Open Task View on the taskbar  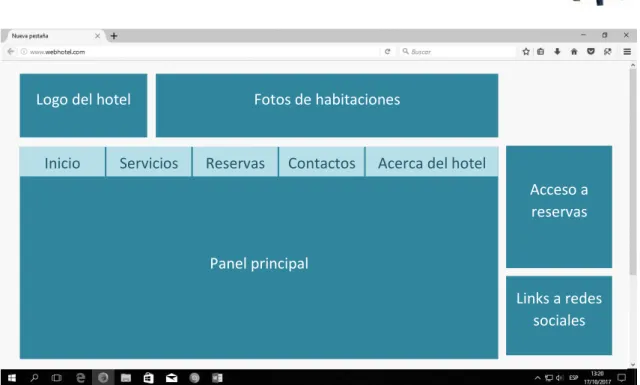57,378
